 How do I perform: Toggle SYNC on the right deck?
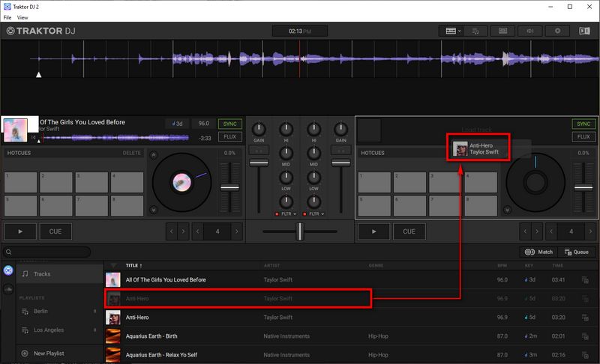(583, 124)
